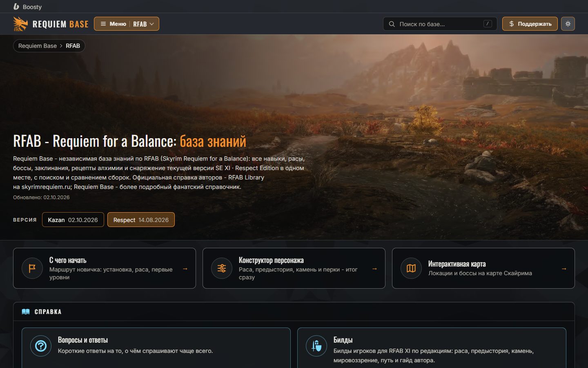588x368 pixels.
Task: Click the book icon beside СПРАВКА
Action: tap(26, 312)
